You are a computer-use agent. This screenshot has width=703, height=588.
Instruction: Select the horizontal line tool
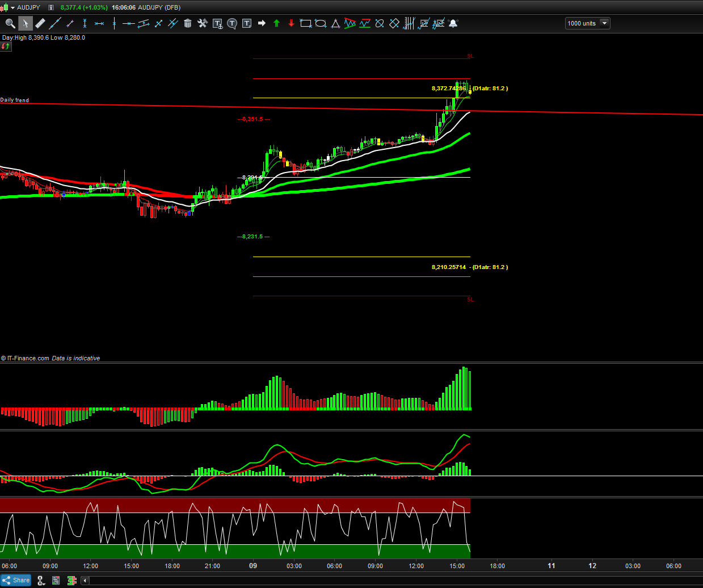(x=129, y=23)
